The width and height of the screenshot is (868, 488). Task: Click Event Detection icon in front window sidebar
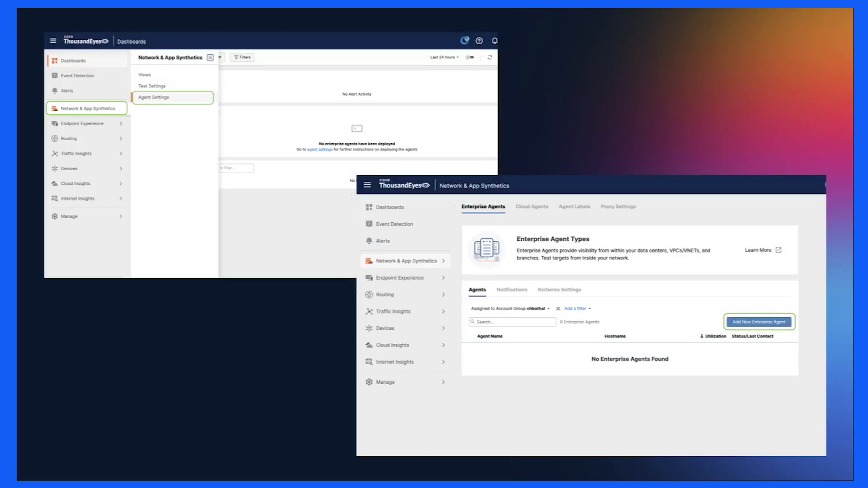pyautogui.click(x=369, y=224)
